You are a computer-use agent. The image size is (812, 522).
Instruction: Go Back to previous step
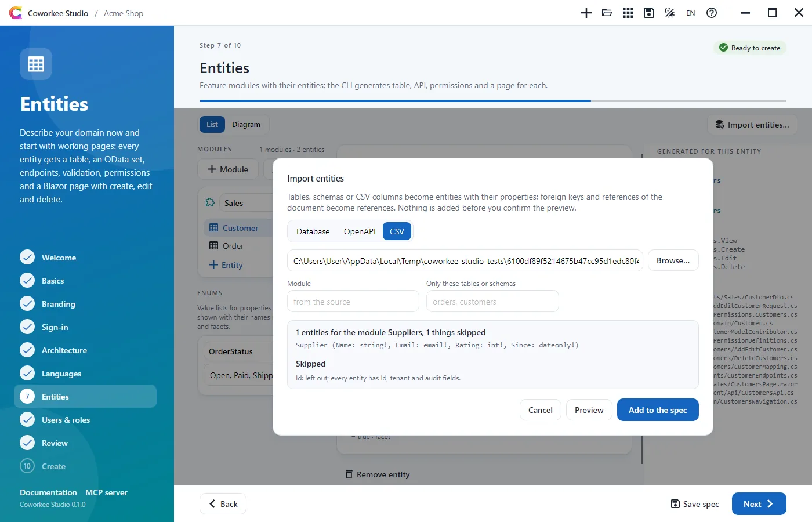223,504
